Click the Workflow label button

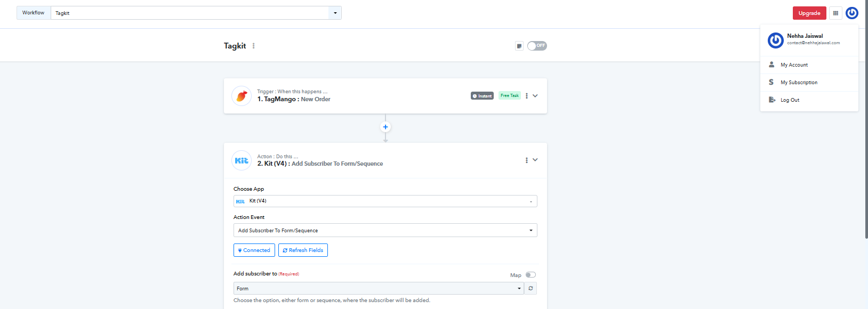point(34,13)
